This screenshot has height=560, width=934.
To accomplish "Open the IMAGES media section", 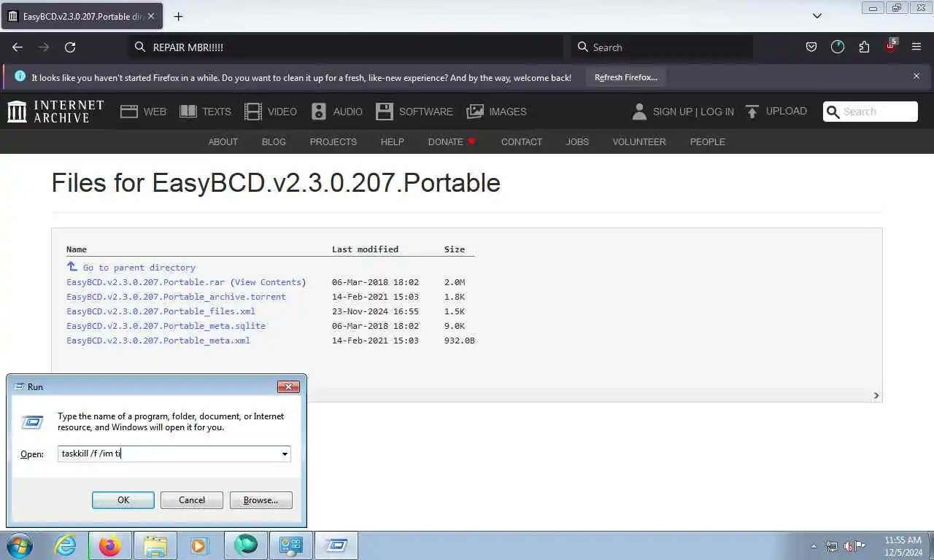I will (x=496, y=112).
